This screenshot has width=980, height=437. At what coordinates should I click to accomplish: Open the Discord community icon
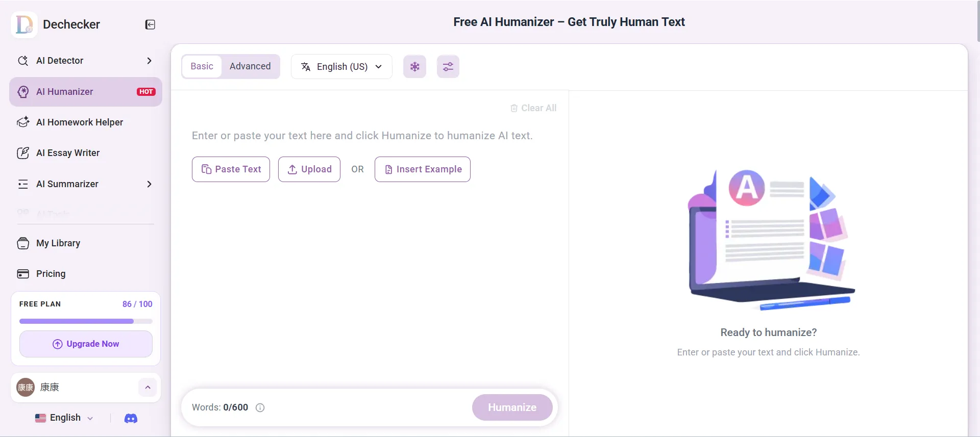click(131, 418)
